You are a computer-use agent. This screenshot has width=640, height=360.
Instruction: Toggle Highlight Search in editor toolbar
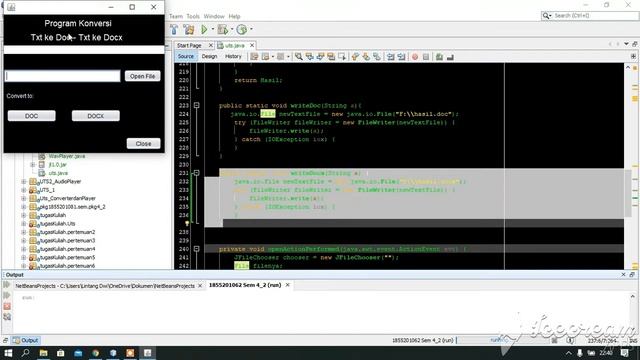pyautogui.click(x=331, y=57)
